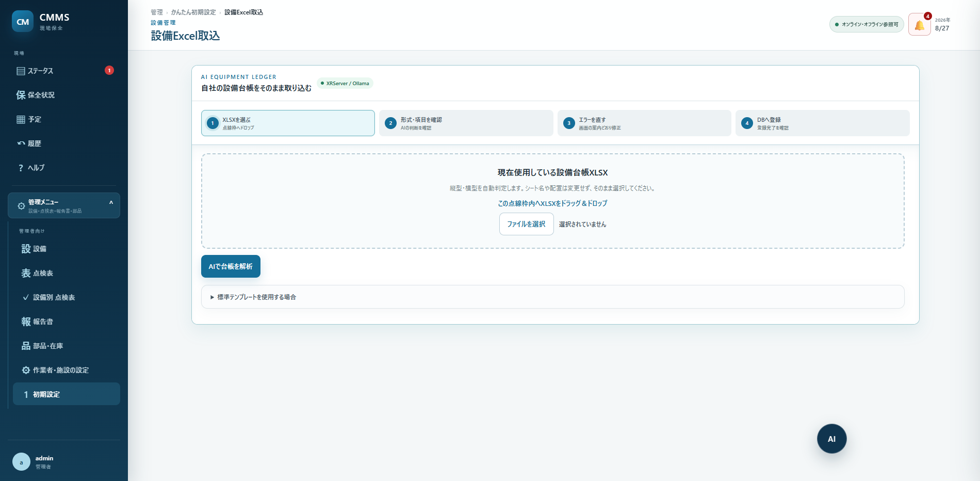Click 現在使用している設備台帳XLSX heading
Screen dimensions: 980x481
[x=552, y=172]
